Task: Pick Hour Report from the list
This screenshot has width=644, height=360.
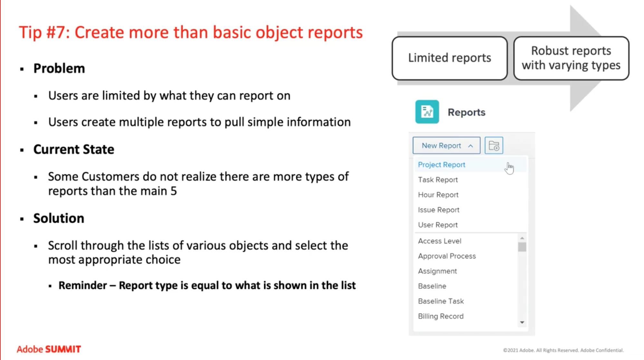Action: pyautogui.click(x=438, y=195)
